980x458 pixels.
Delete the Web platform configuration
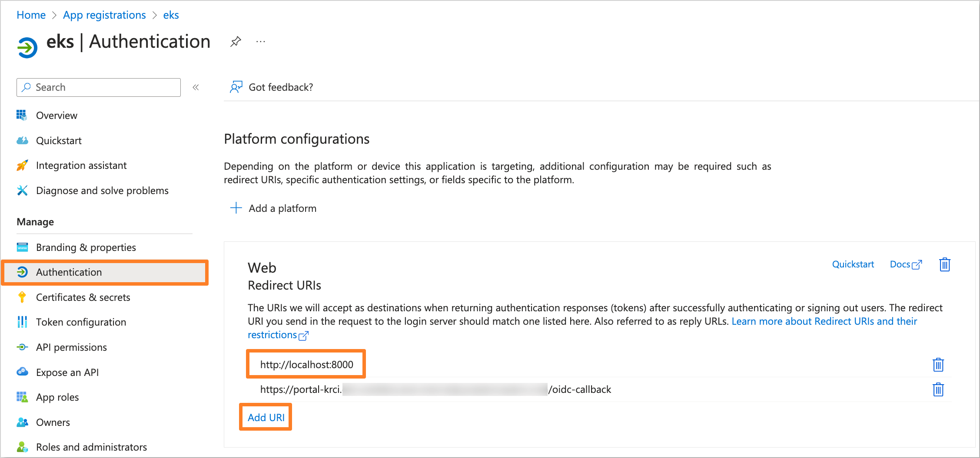(944, 264)
